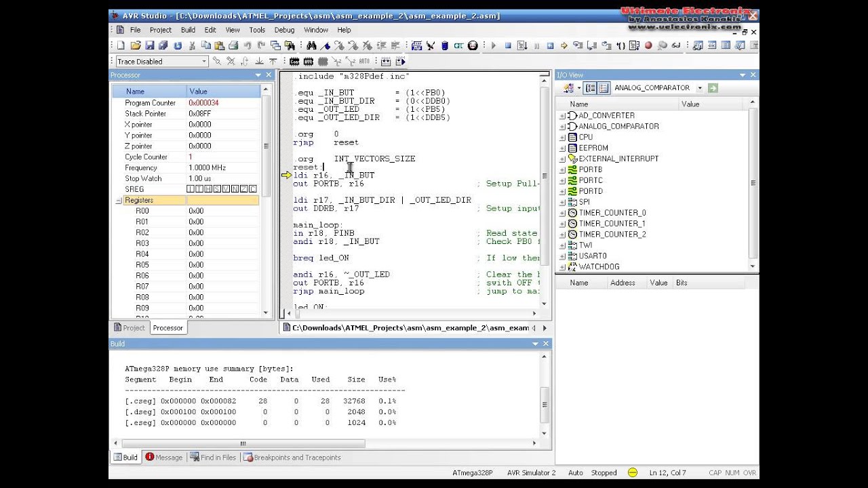Click the Con chip icon in trace toolbar
The image size is (868, 488).
click(x=294, y=61)
